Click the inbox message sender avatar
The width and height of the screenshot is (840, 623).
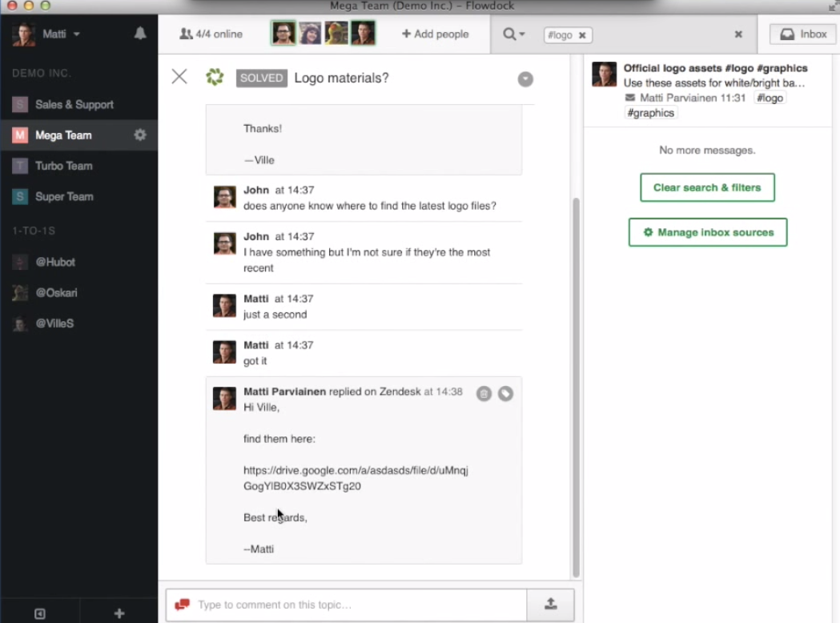coord(604,74)
